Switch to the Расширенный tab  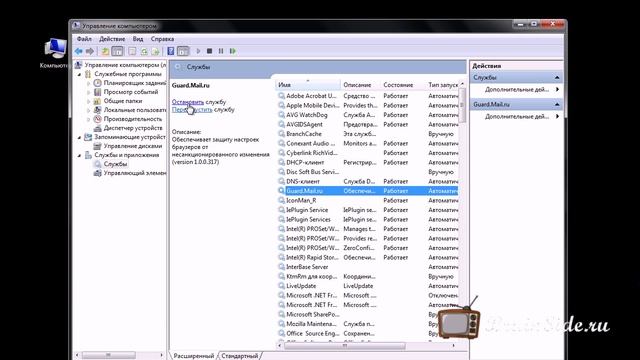tap(194, 356)
